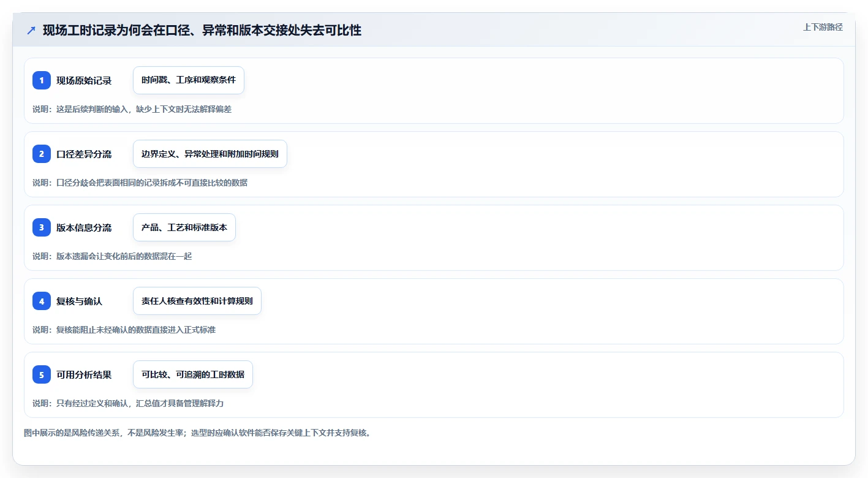Click the 边界定义、异常处理和附加时间规则 chip
The width and height of the screenshot is (868, 478).
pos(210,154)
